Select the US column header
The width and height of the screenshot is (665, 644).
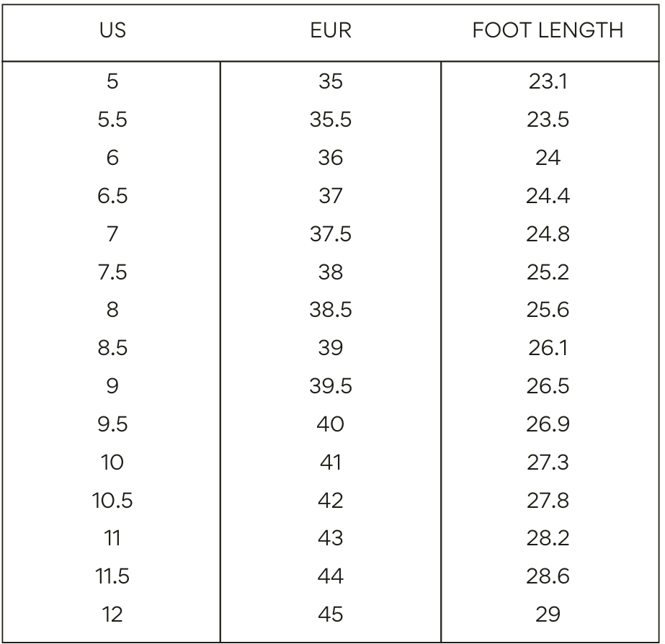(x=112, y=30)
